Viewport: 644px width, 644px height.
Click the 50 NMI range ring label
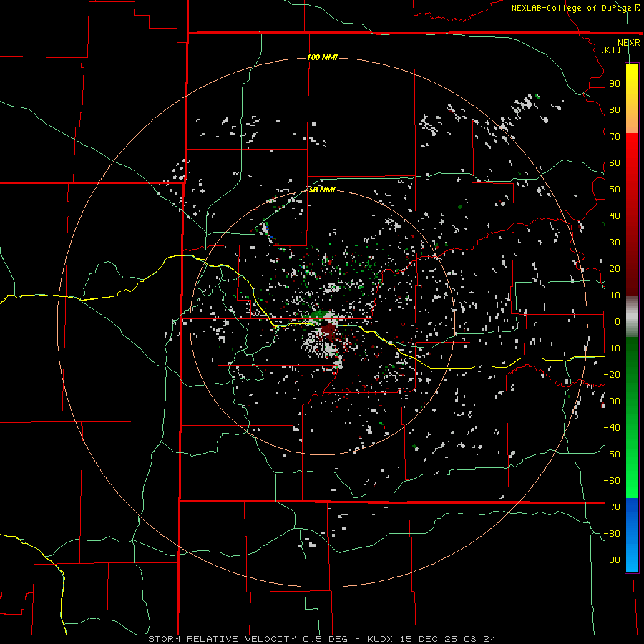tap(322, 190)
